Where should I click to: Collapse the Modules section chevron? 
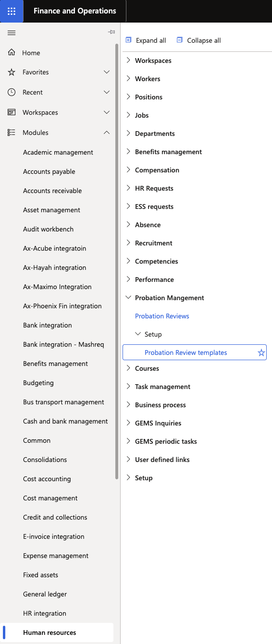pyautogui.click(x=107, y=133)
